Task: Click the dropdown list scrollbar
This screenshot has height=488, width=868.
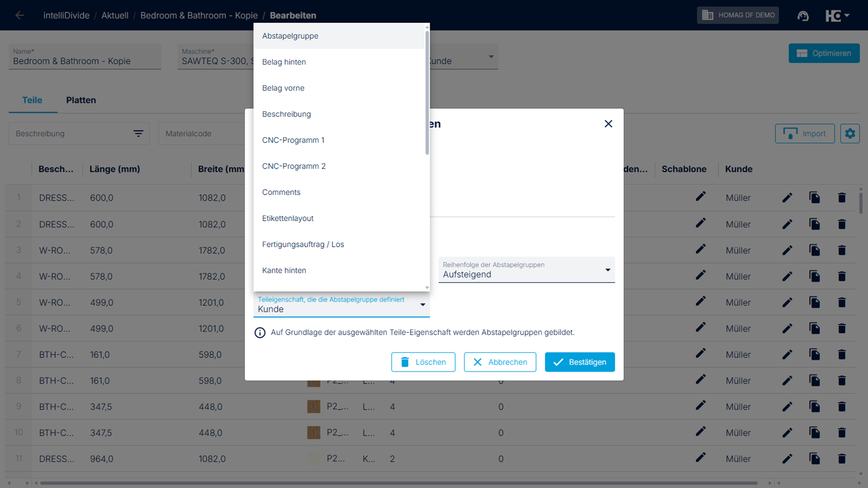Action: (427, 92)
